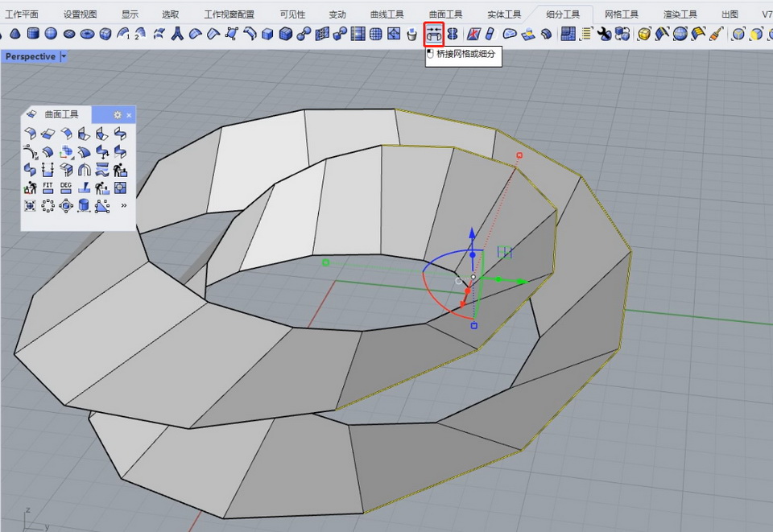
Task: Open the Perspective viewport dropdown arrow
Action: [x=64, y=56]
